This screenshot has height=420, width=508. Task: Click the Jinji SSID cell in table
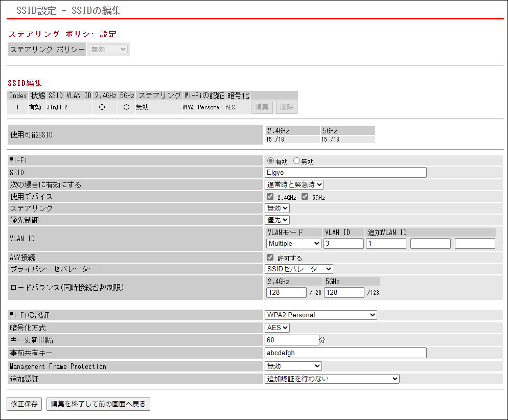click(54, 107)
